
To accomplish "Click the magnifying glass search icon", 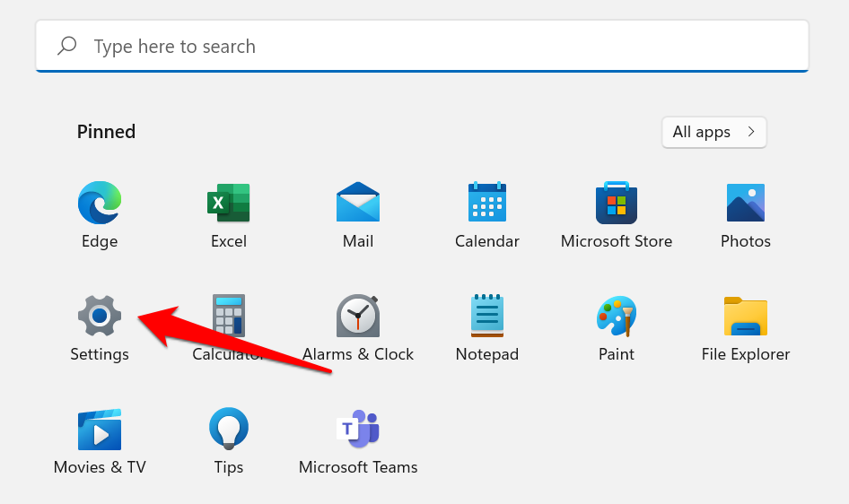I will coord(67,47).
